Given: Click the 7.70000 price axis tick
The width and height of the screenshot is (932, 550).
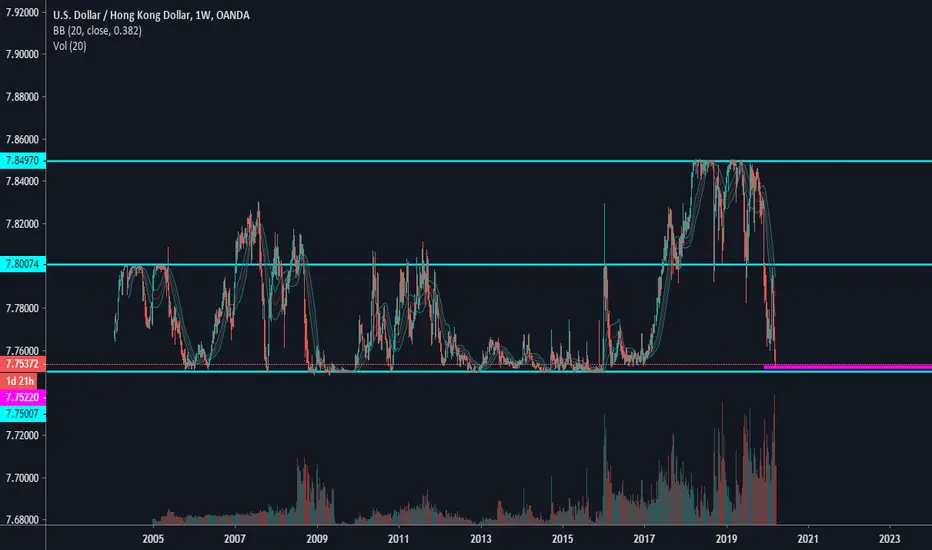Looking at the screenshot, I should [x=23, y=478].
